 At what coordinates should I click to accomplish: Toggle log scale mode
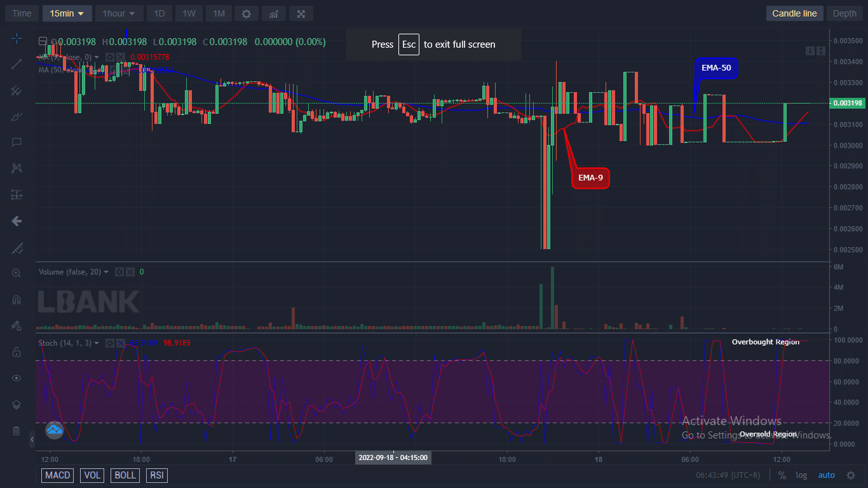pyautogui.click(x=801, y=475)
